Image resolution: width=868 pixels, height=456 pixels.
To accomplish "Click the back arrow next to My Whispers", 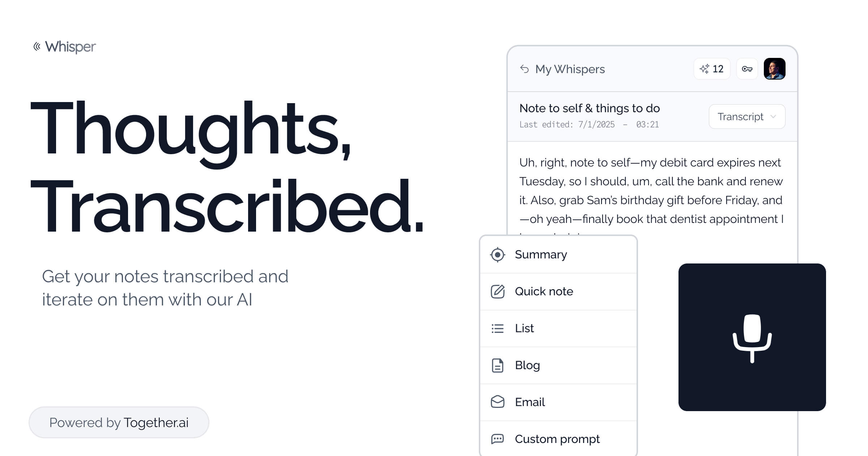I will [x=524, y=69].
